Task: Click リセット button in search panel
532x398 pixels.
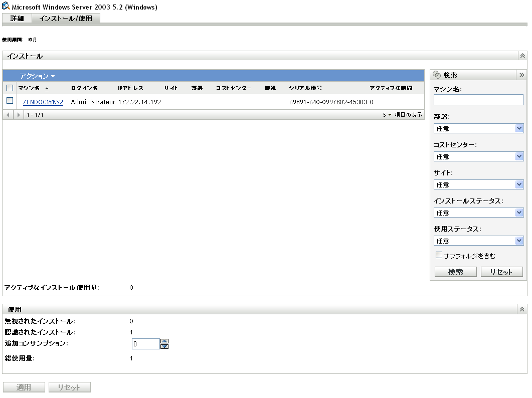Action: [x=501, y=272]
